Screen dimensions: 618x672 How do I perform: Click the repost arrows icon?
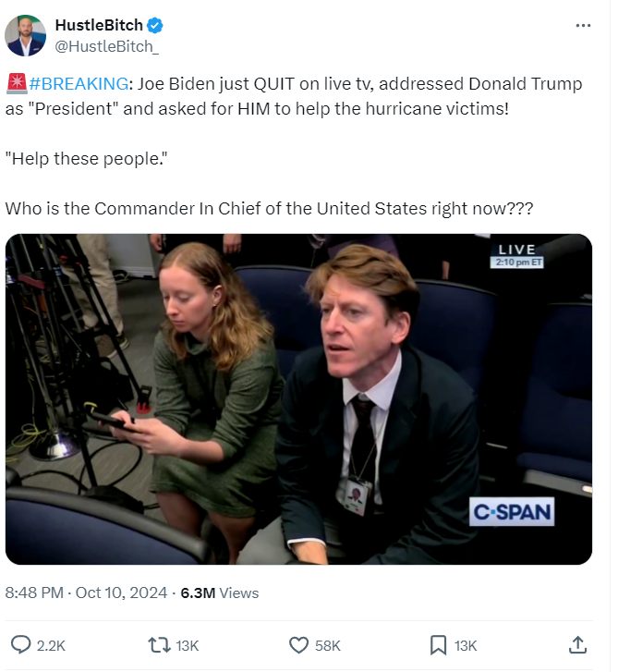coord(159,644)
